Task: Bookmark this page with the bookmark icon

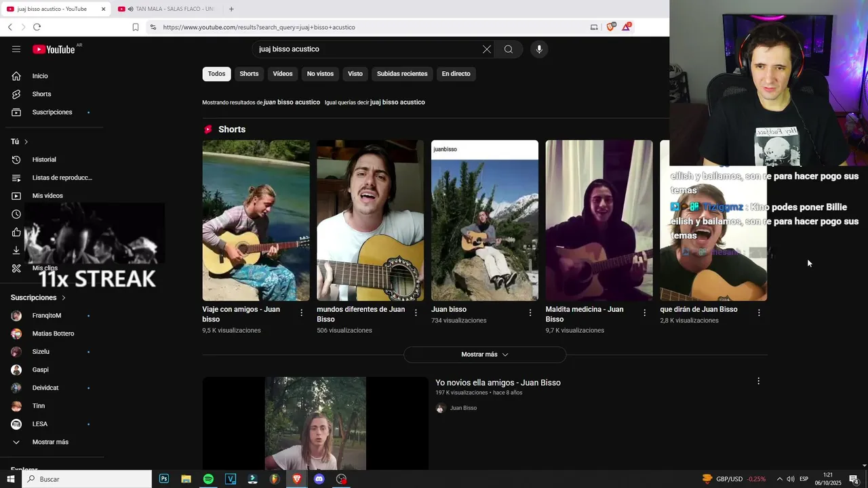Action: pos(136,27)
